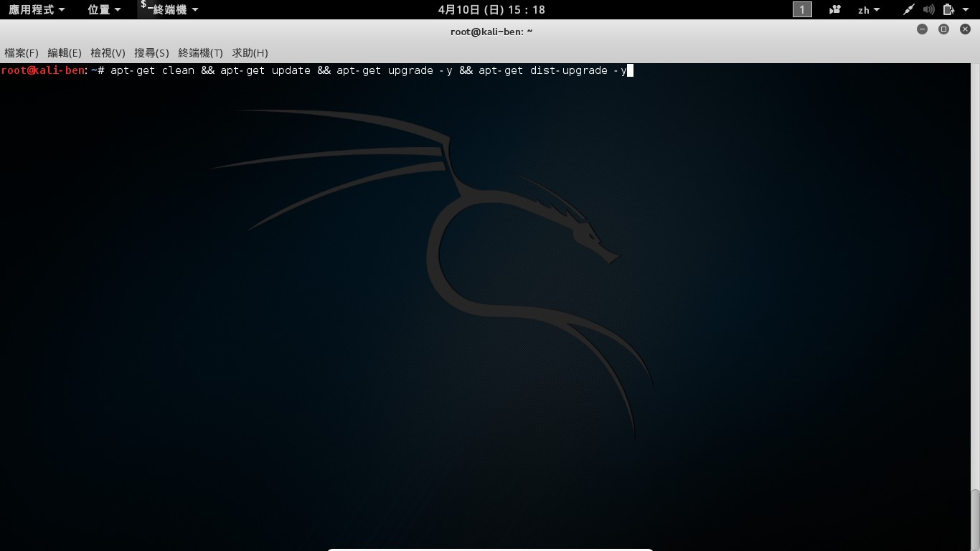Open the 終端機 app menu in top bar

[x=169, y=9]
